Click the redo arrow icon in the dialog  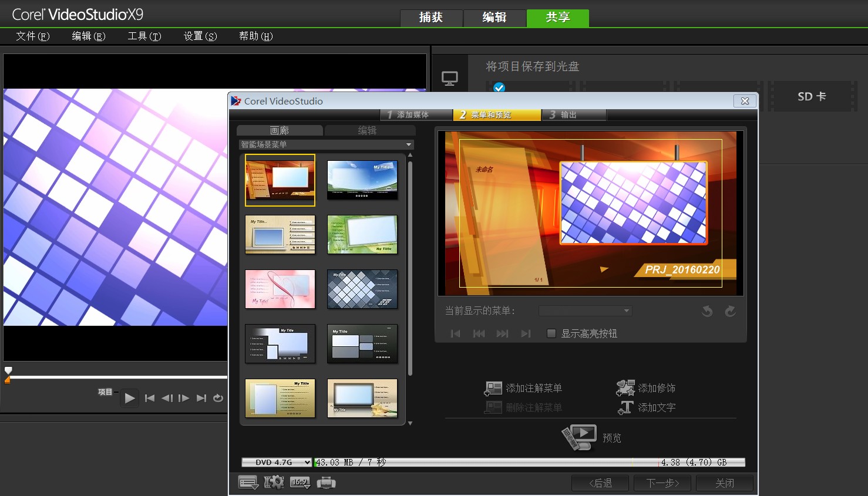click(x=730, y=311)
